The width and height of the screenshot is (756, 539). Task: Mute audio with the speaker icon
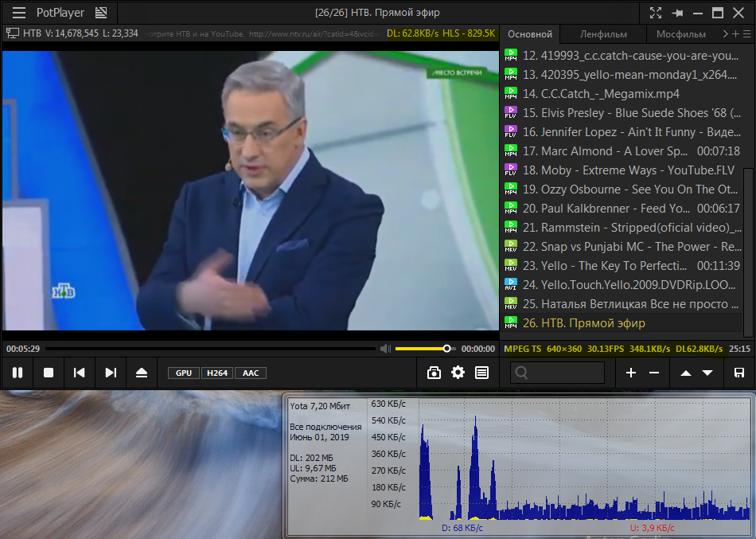click(x=385, y=349)
